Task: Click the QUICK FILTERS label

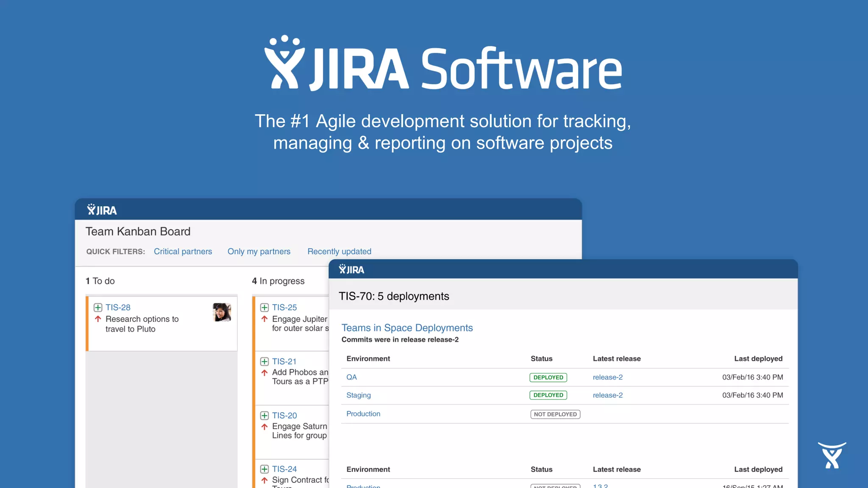Action: tap(116, 252)
